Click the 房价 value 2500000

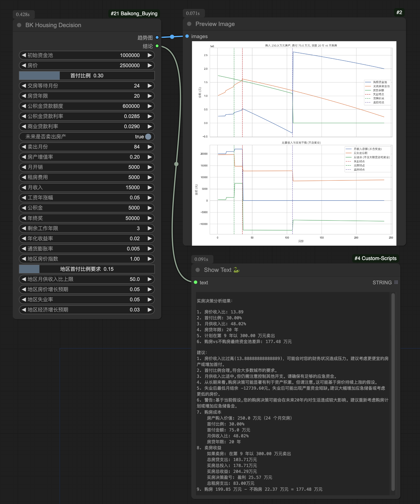point(130,66)
